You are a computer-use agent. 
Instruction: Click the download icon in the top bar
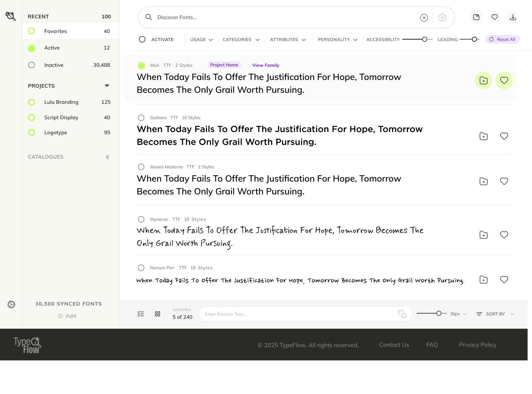[x=513, y=17]
